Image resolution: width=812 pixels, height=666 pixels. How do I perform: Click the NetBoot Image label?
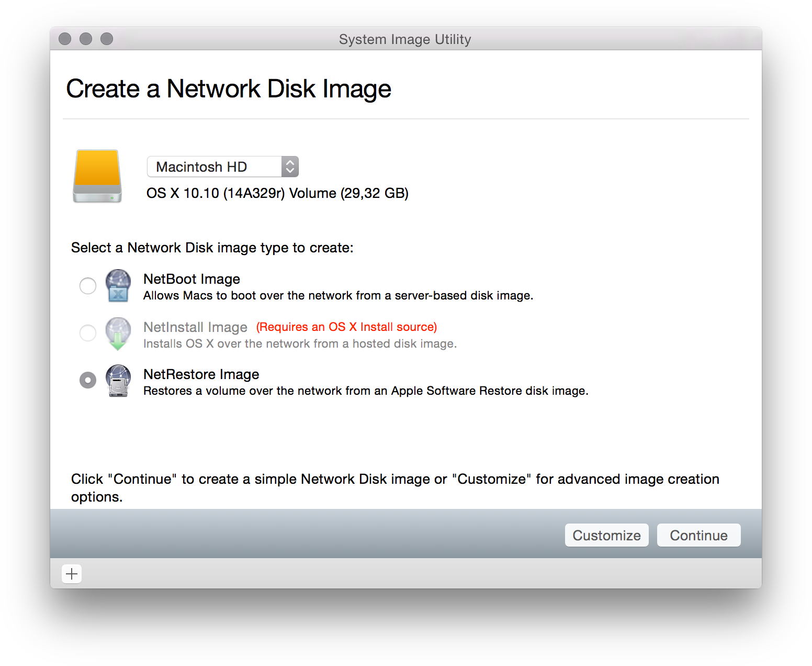pyautogui.click(x=191, y=279)
